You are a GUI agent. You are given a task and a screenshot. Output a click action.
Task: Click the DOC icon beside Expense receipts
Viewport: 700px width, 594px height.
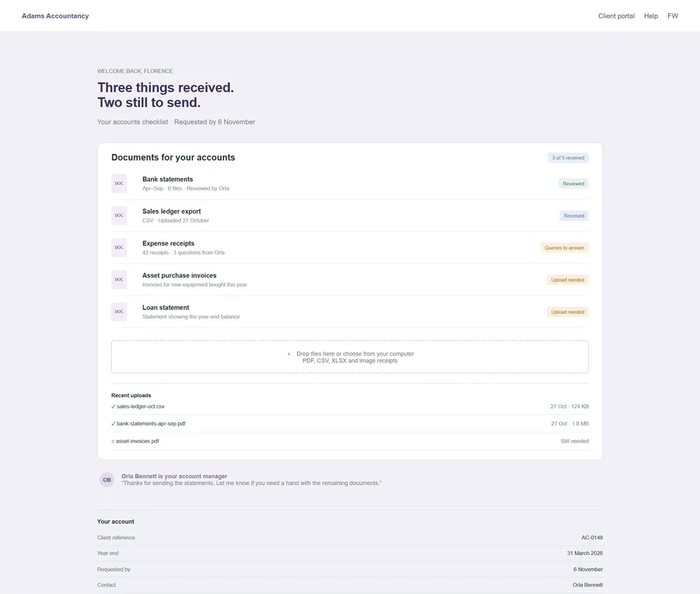pyautogui.click(x=119, y=248)
